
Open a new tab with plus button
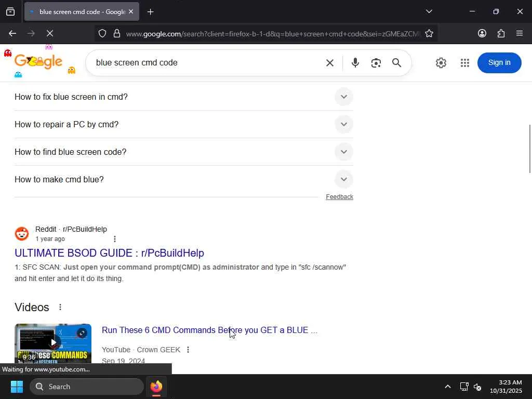150,12
